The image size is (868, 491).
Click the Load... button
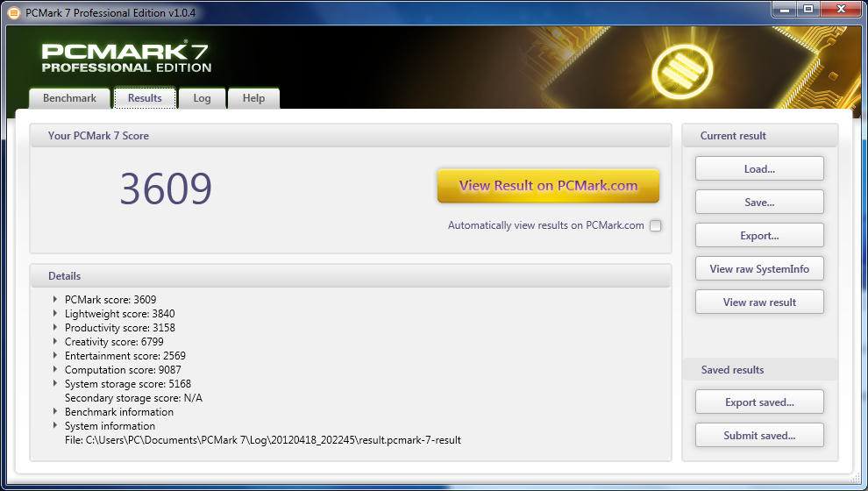pyautogui.click(x=759, y=169)
